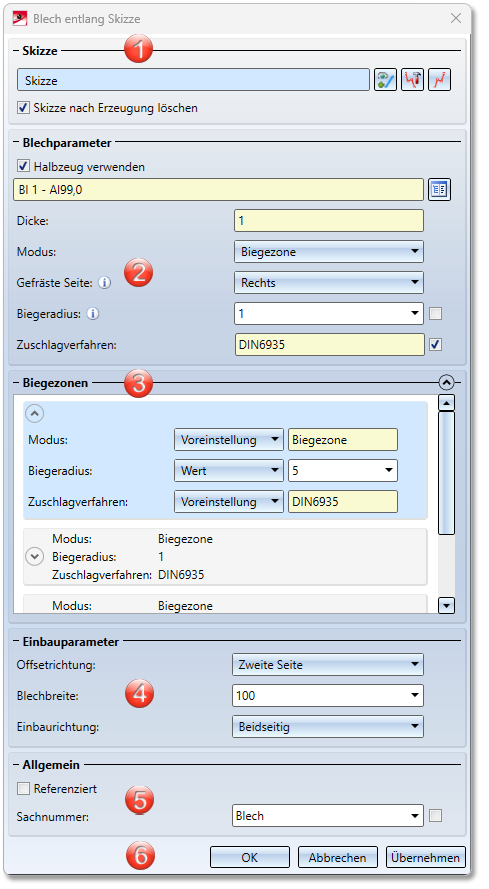The width and height of the screenshot is (489, 889).
Task: Expand the second bend zone entry
Action: [x=35, y=557]
